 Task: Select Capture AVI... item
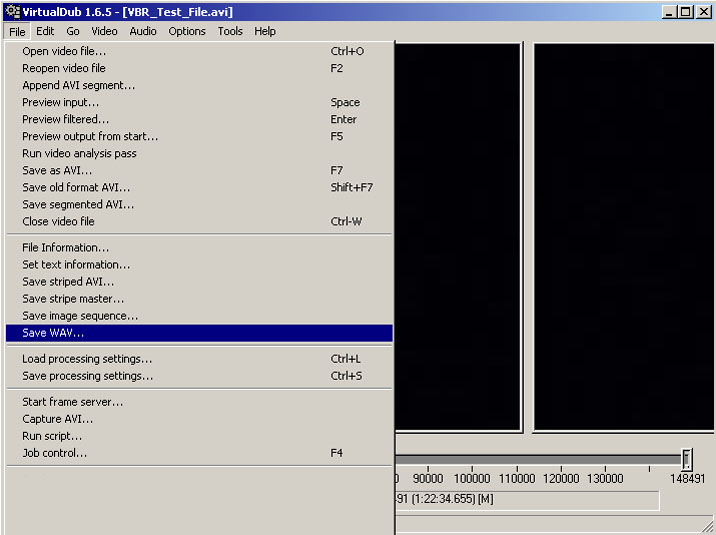pos(199,419)
